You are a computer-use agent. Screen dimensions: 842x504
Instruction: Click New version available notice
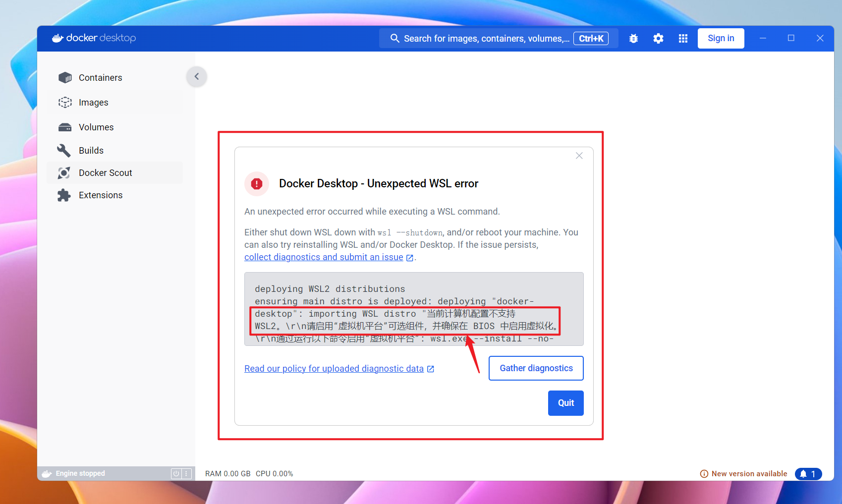[x=749, y=474]
